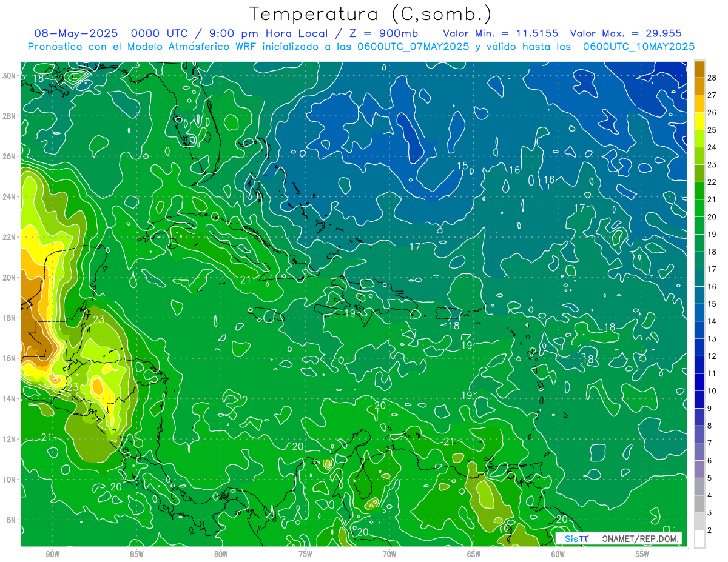Screen dimensions: 728x562
Task: Click the "10N" latitude axis label
Action: 9,480
